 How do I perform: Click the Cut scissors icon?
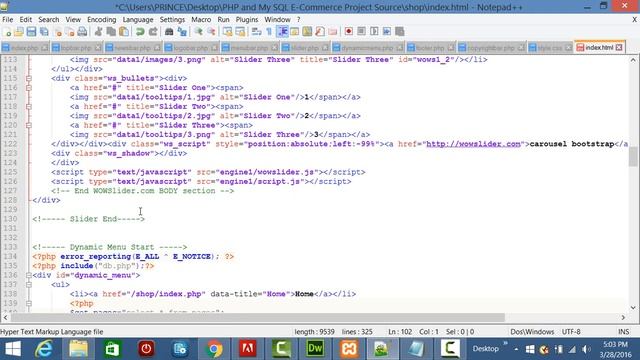(98, 31)
